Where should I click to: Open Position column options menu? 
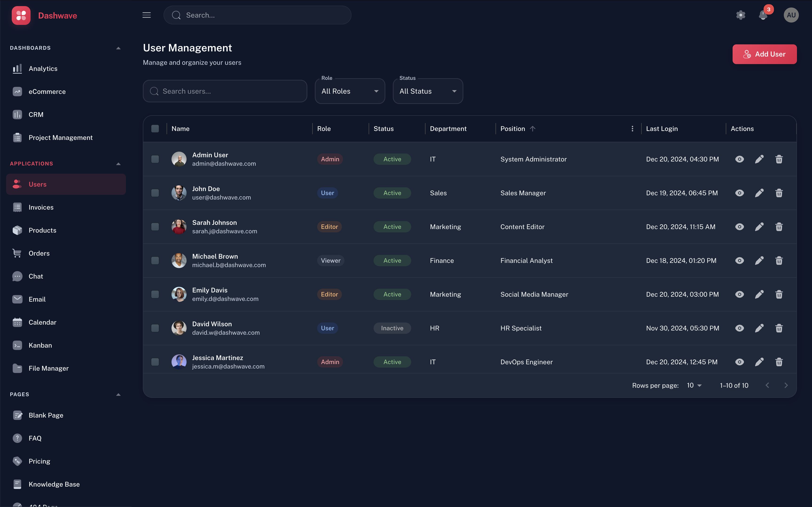(x=632, y=129)
